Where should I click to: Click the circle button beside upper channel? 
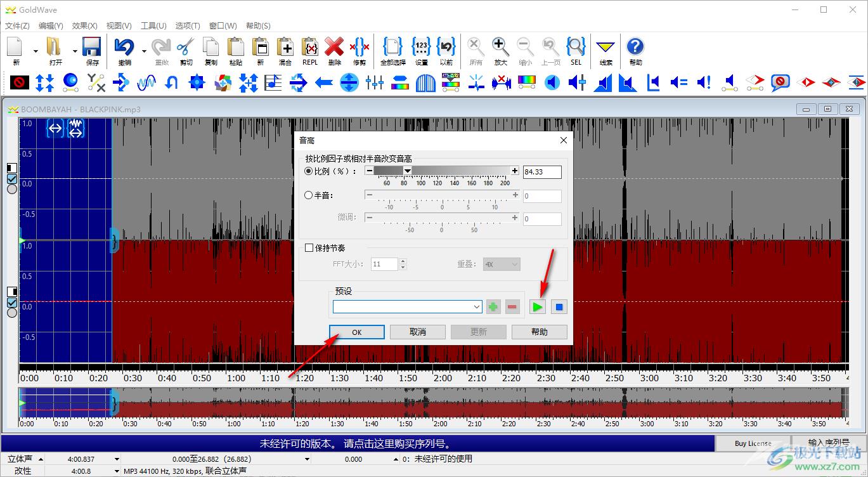tap(12, 189)
